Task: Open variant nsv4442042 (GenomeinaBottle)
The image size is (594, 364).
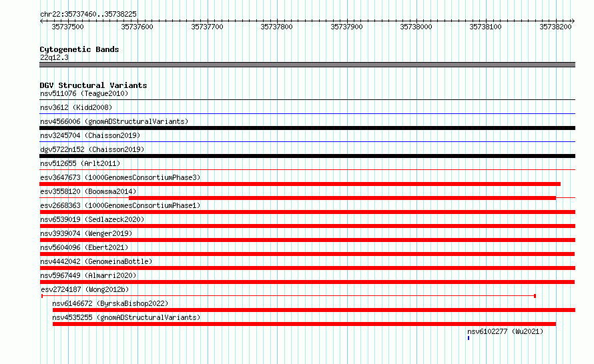Action: pos(96,261)
